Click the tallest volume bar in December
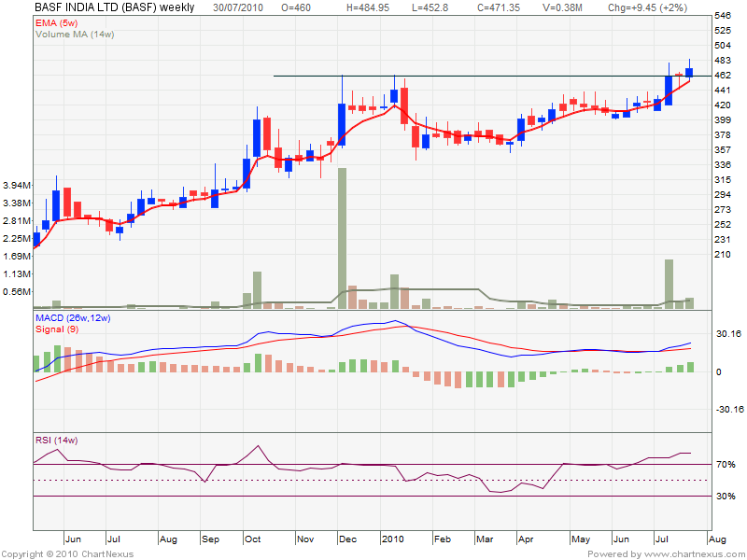 343,238
